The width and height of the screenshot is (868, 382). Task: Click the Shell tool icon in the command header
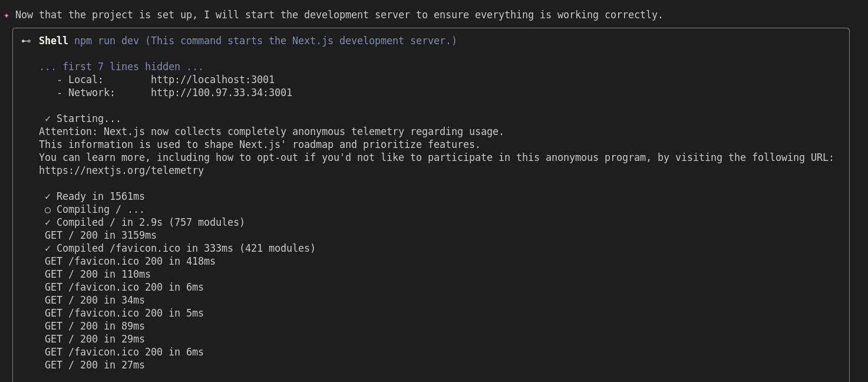[x=26, y=41]
